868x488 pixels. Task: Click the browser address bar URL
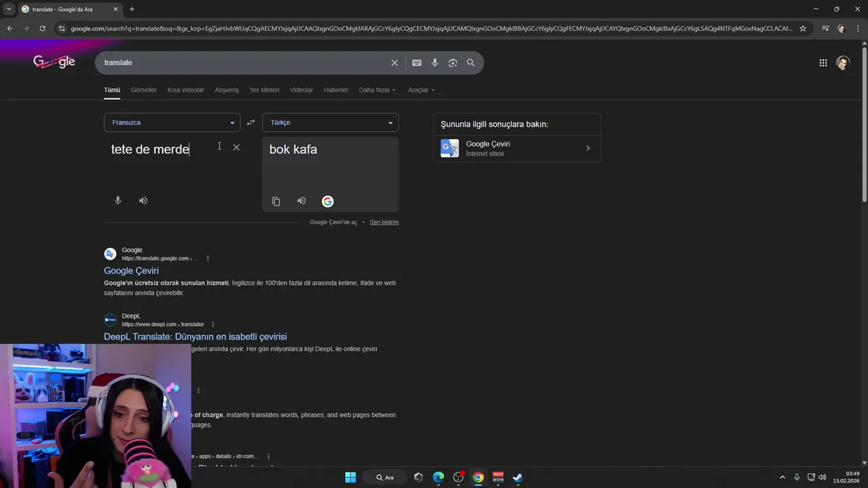(431, 28)
